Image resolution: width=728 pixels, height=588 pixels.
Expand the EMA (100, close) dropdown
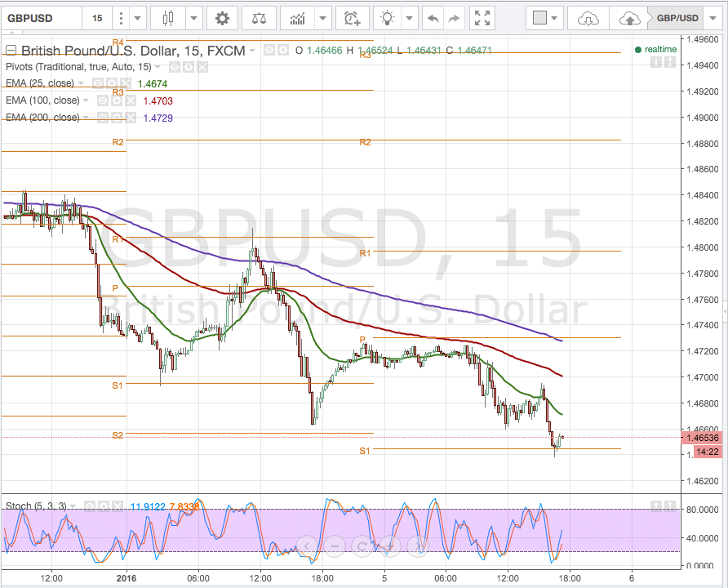point(85,100)
